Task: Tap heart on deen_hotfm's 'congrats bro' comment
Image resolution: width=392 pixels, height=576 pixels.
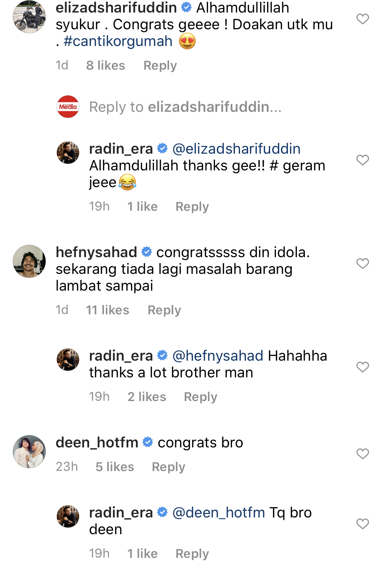Action: [362, 454]
